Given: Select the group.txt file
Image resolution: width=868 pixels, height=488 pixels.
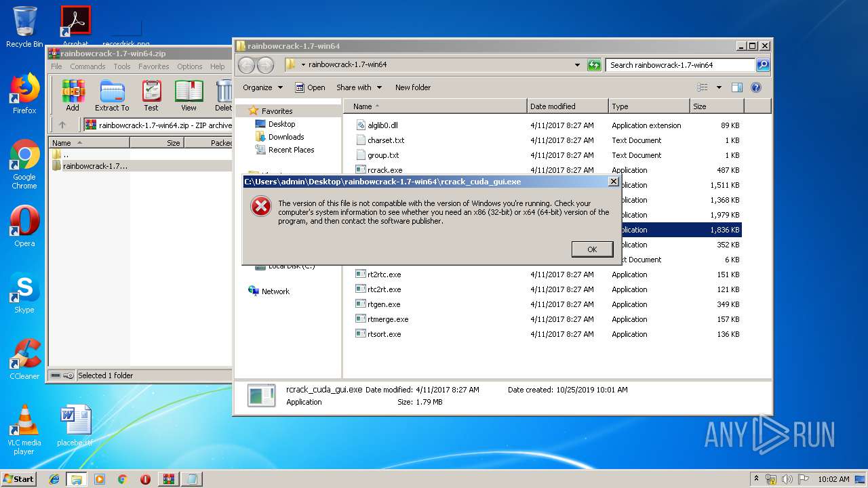Looking at the screenshot, I should click(383, 155).
